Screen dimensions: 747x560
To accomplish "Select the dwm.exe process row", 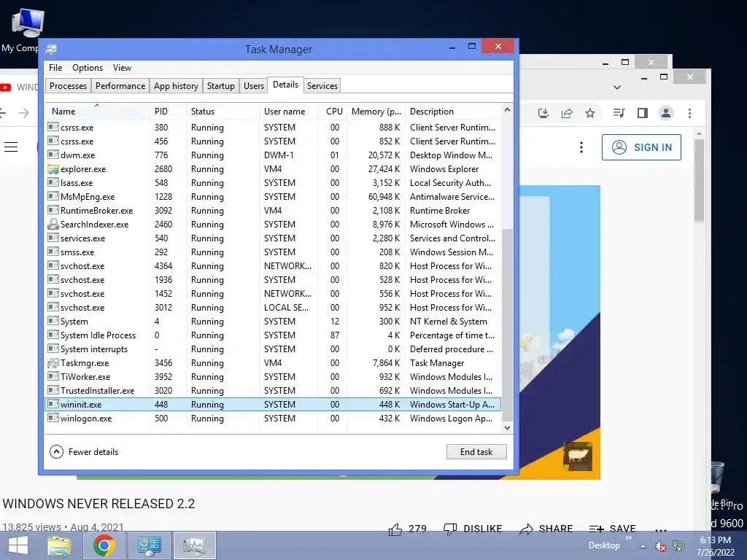I will (x=273, y=155).
